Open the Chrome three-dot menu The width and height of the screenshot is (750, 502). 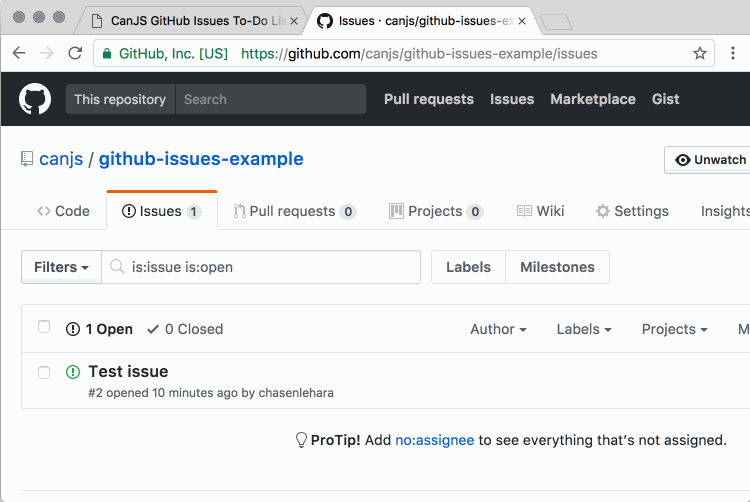click(733, 53)
